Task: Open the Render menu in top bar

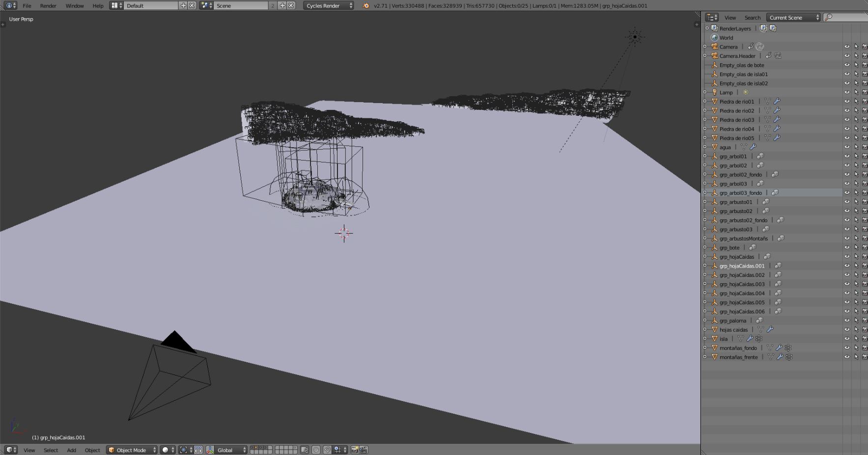Action: (x=48, y=6)
